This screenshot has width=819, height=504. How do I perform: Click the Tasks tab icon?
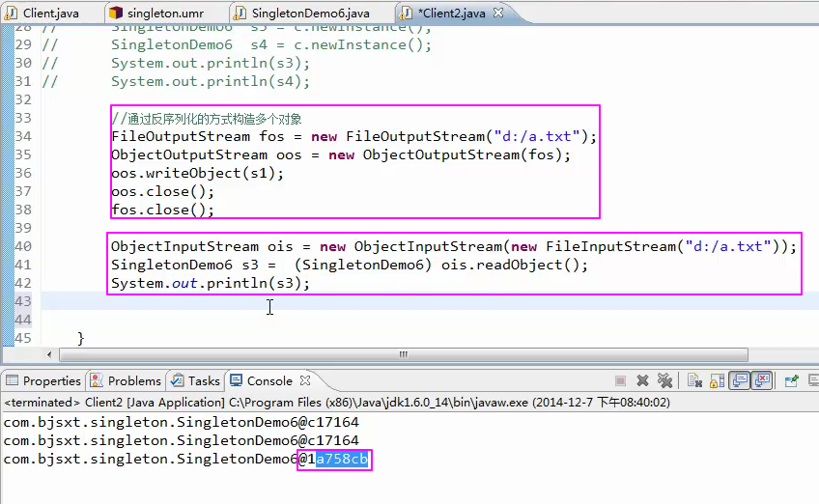177,380
